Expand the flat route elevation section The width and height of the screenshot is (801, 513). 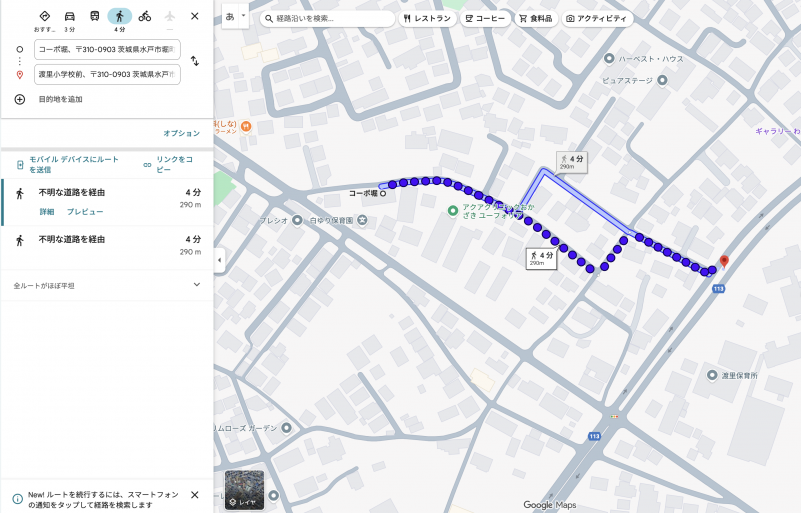click(x=196, y=285)
